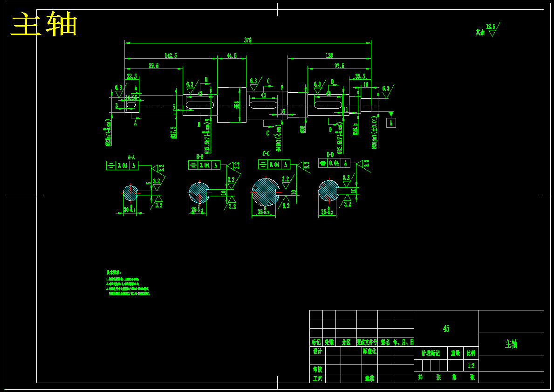Click the 年、月、日 header cell
Viewport: 554px width, 392px height.
click(404, 342)
